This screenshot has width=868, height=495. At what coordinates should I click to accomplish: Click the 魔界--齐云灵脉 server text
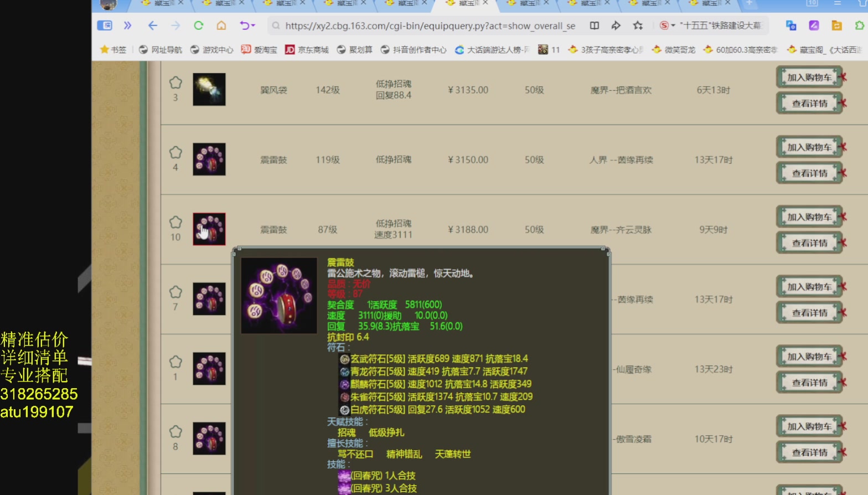click(621, 230)
